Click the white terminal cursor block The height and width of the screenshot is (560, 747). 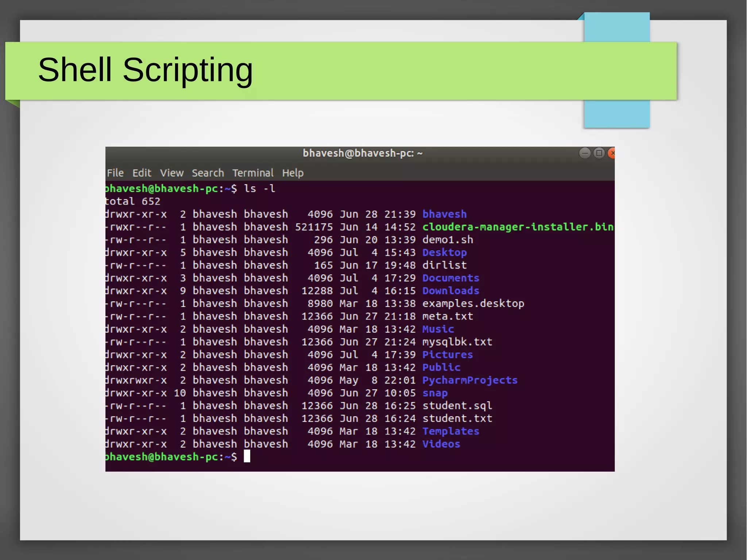(x=247, y=456)
